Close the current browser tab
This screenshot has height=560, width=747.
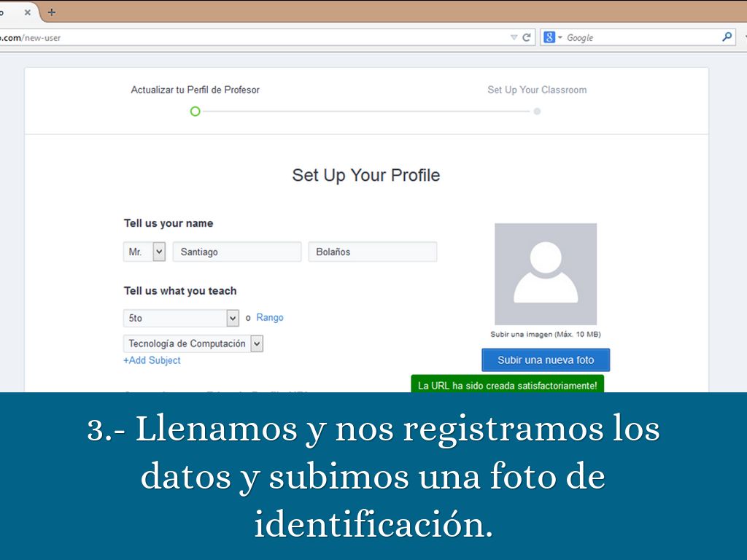tap(28, 12)
